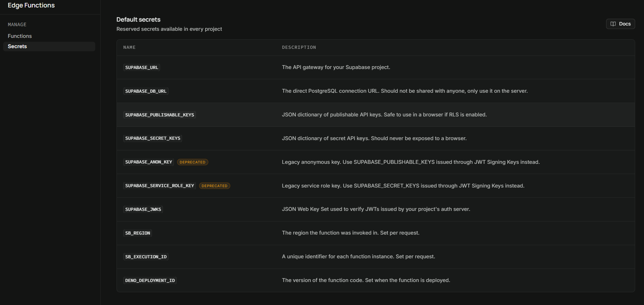Select the SB_REGION secret name
The height and width of the screenshot is (305, 644).
click(138, 233)
